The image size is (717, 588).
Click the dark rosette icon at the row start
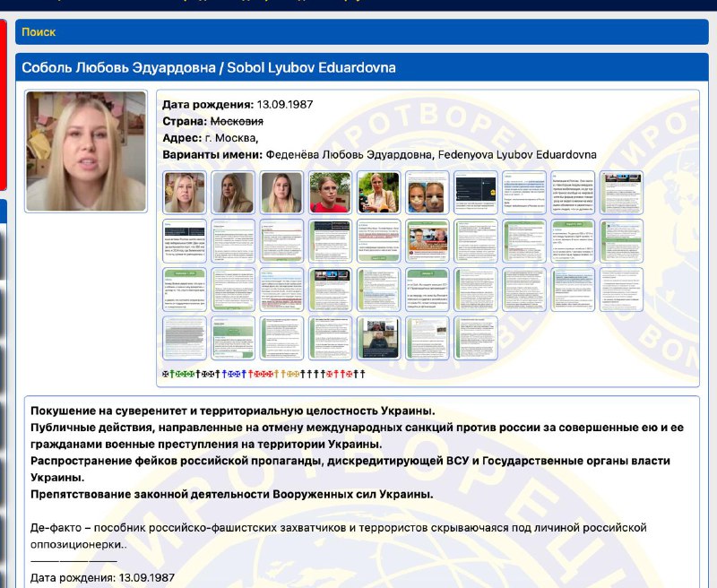tap(165, 372)
